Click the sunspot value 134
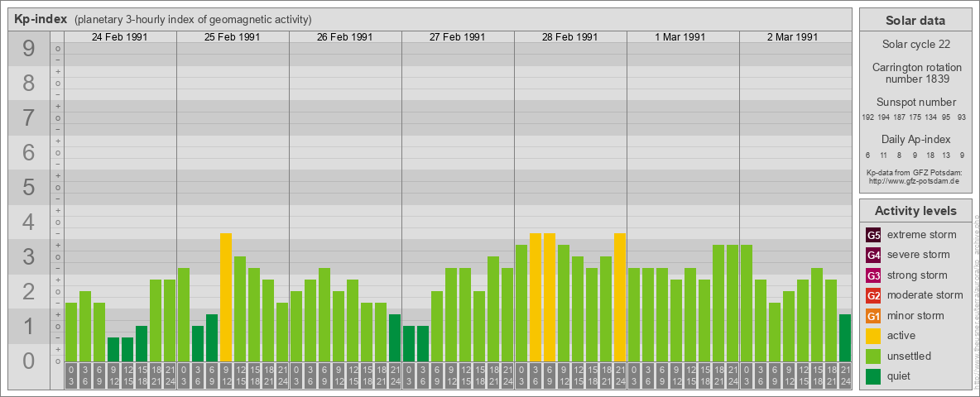The image size is (980, 397). 931,117
